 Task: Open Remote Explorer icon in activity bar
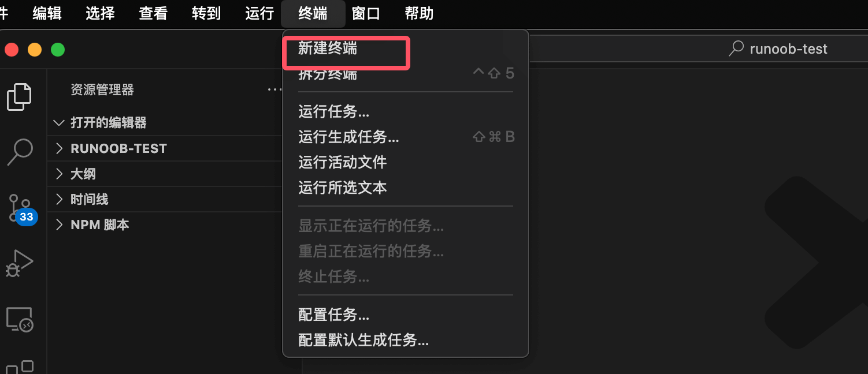[x=20, y=319]
